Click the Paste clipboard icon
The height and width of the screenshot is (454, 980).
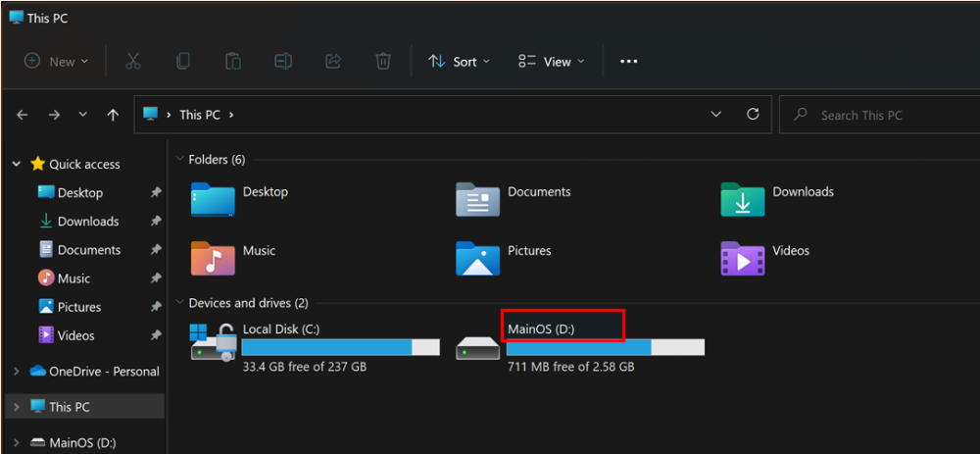click(233, 61)
